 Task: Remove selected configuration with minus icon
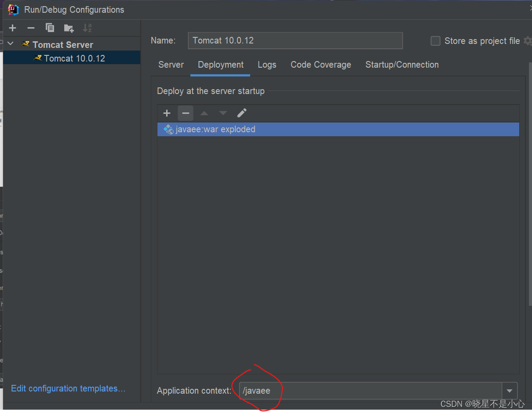pos(31,28)
